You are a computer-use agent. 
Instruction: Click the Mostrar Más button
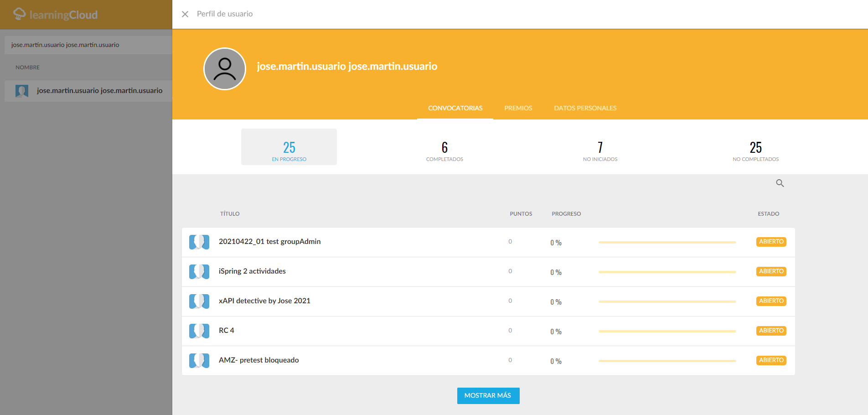click(488, 396)
